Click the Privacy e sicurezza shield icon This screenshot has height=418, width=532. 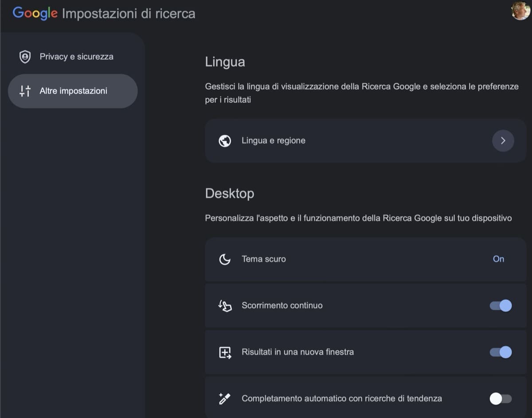coord(25,57)
